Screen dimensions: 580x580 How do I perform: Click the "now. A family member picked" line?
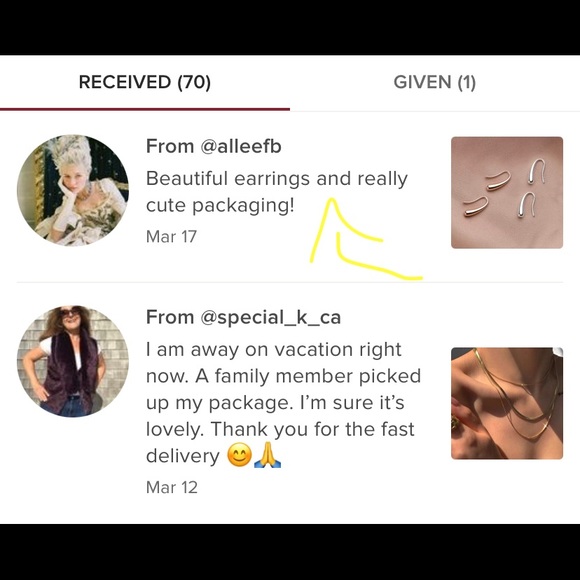coord(284,376)
